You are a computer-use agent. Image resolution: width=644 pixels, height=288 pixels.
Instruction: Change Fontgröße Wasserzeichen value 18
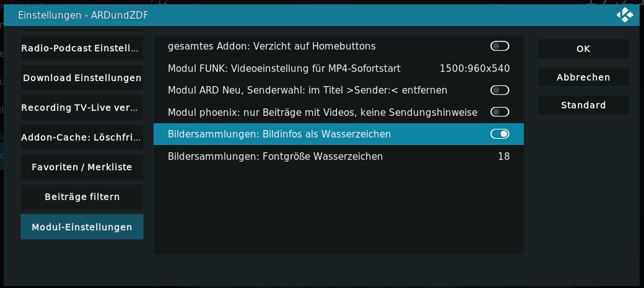(x=503, y=156)
